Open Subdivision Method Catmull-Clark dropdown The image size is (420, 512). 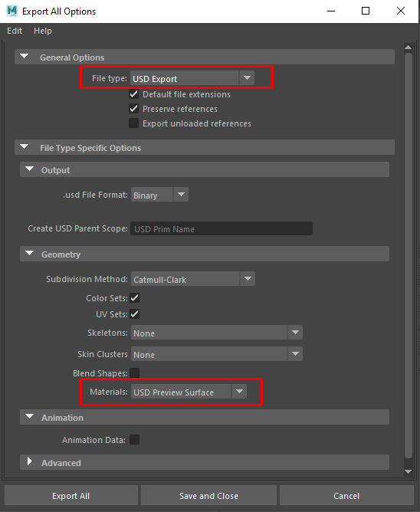(193, 279)
